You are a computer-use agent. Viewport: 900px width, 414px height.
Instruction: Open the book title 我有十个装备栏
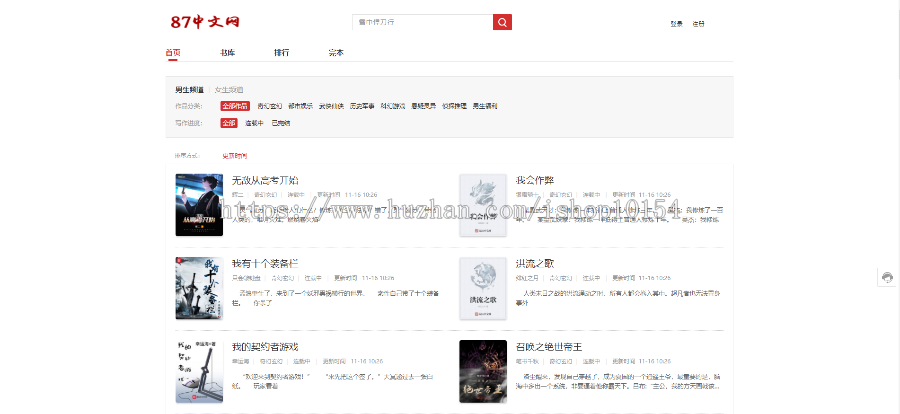(x=265, y=264)
